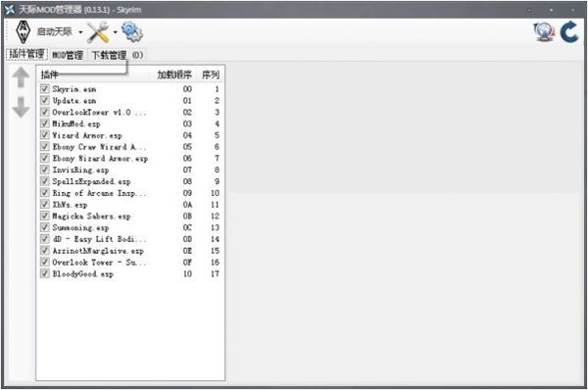Switch to the 插件管理 tab
The height and width of the screenshot is (390, 588).
[26, 54]
